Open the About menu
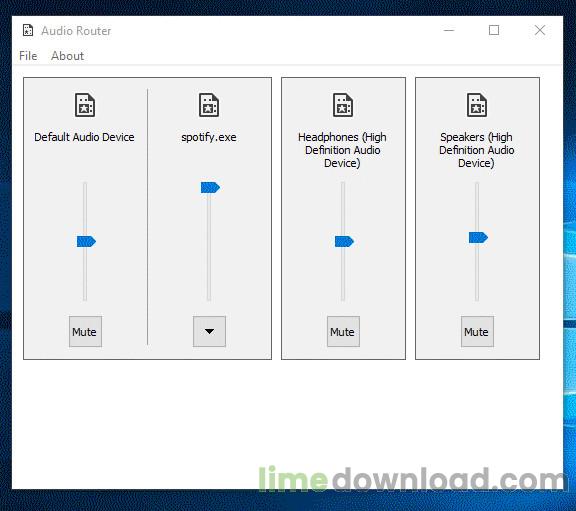 tap(68, 56)
